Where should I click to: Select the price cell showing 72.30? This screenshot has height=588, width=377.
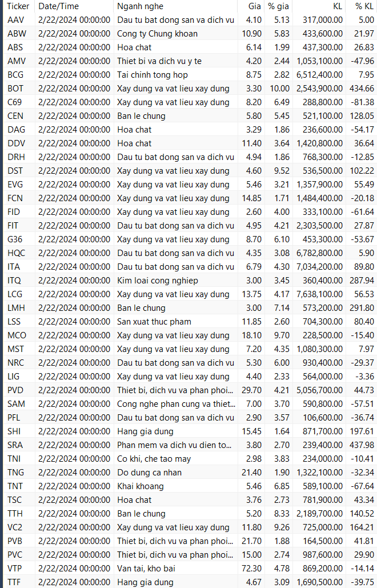tap(252, 569)
